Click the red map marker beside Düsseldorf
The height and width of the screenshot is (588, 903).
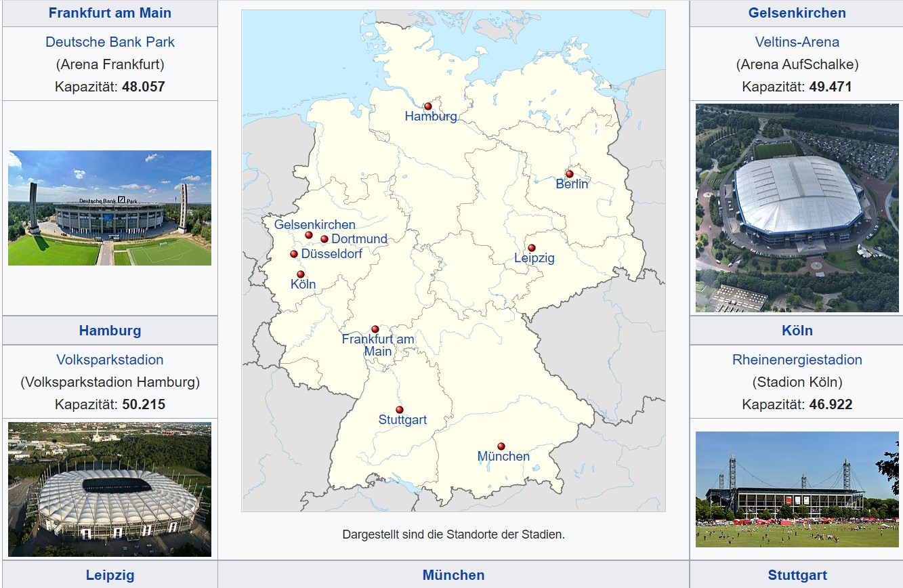294,254
